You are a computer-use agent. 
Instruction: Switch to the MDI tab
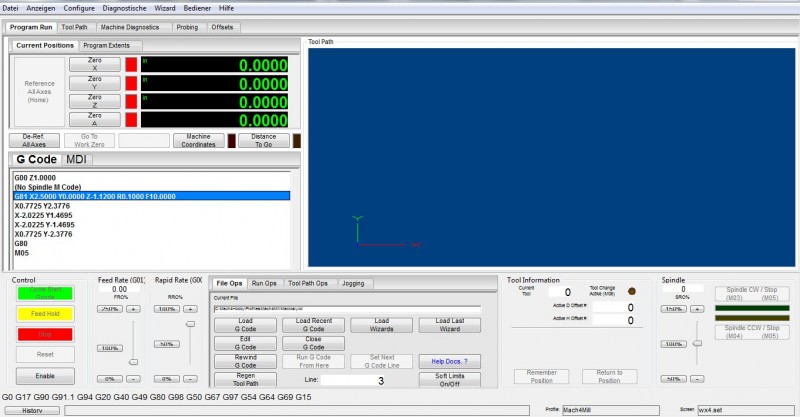pos(76,160)
